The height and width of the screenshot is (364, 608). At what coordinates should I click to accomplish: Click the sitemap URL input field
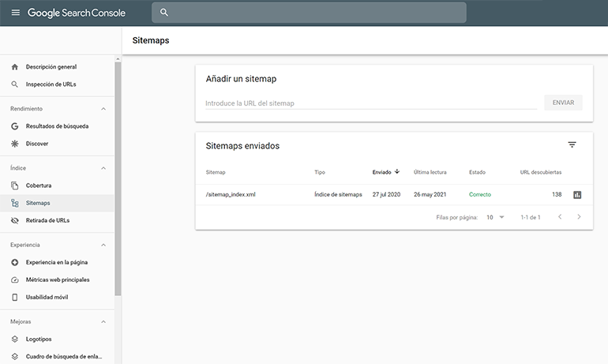point(370,103)
